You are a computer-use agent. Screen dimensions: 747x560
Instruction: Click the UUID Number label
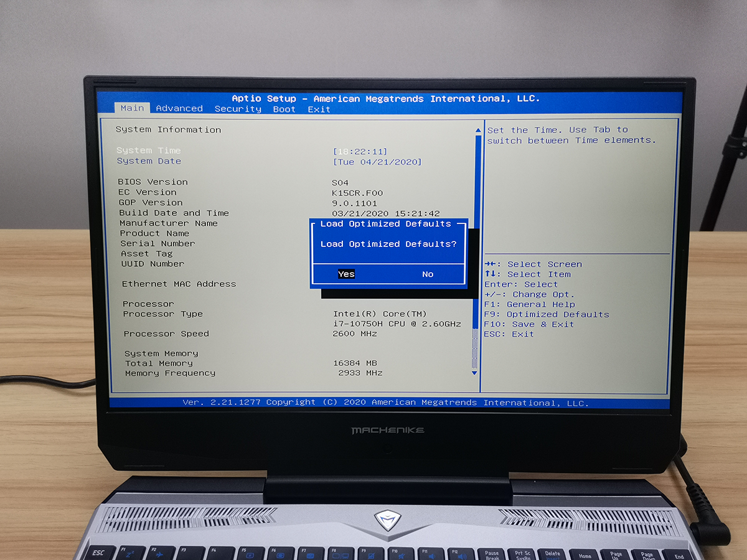click(153, 264)
